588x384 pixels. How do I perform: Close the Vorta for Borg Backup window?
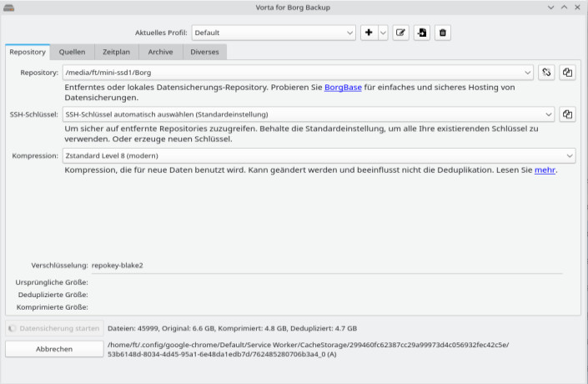577,8
